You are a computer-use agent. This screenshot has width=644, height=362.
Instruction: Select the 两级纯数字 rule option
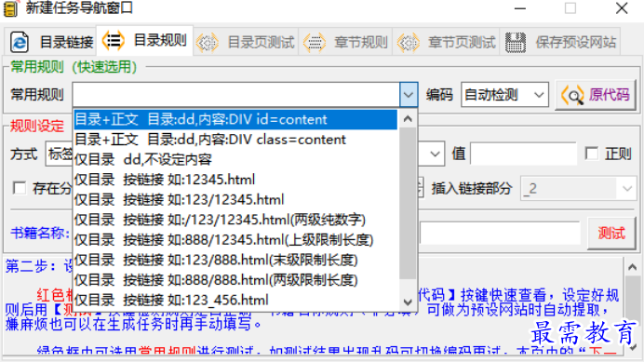point(235,220)
